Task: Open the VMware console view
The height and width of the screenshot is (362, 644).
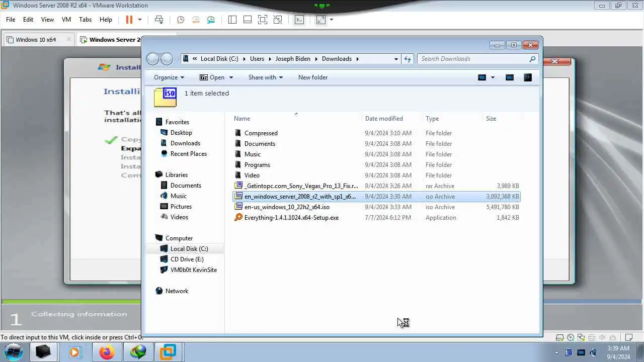Action: 299,20
